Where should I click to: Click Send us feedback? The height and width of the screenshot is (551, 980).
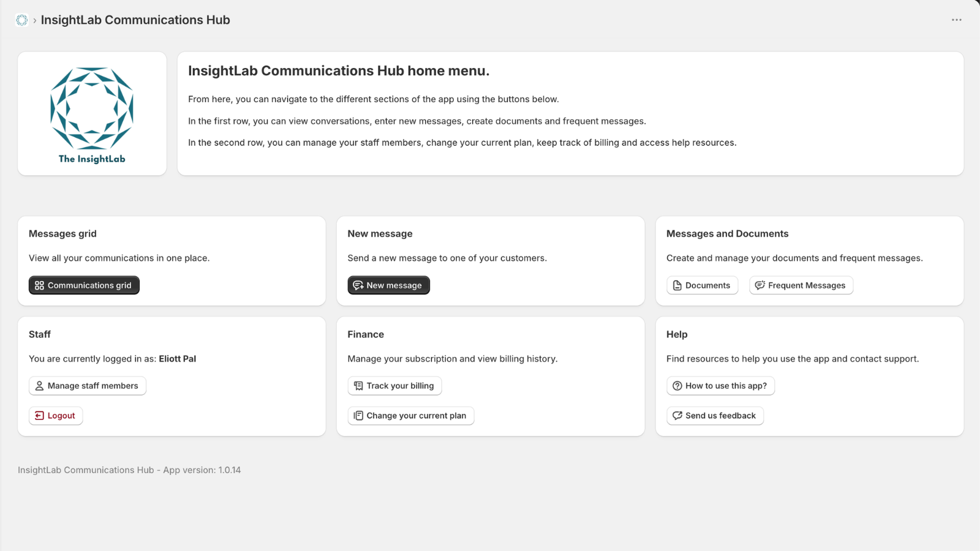pos(715,416)
